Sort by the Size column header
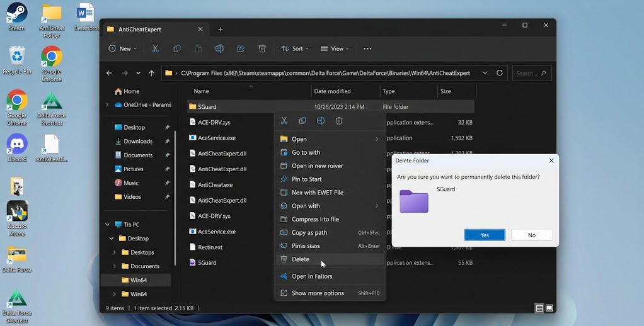The width and height of the screenshot is (644, 326). (457, 91)
